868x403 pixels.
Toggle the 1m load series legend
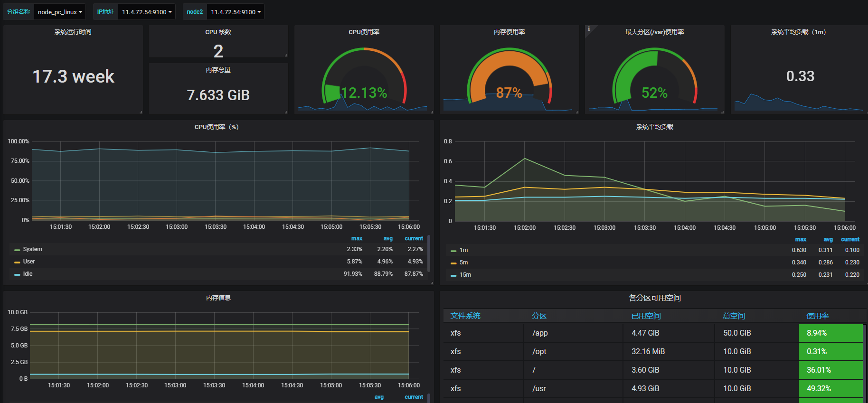[464, 250]
